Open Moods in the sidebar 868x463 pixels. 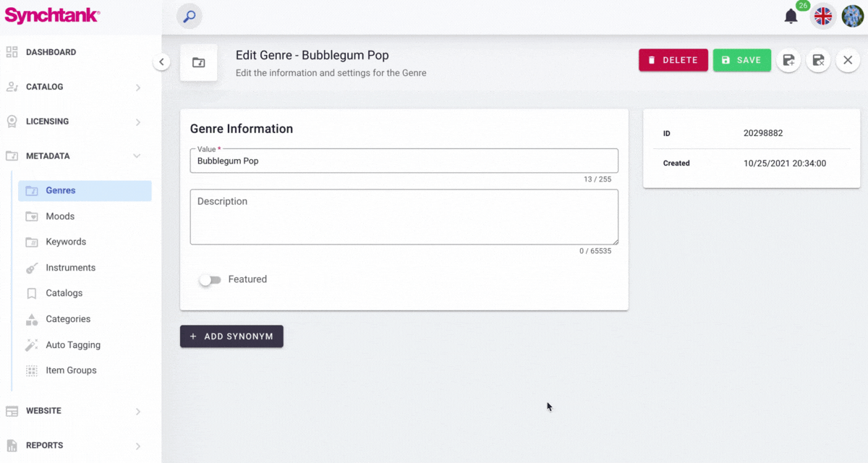coord(60,216)
